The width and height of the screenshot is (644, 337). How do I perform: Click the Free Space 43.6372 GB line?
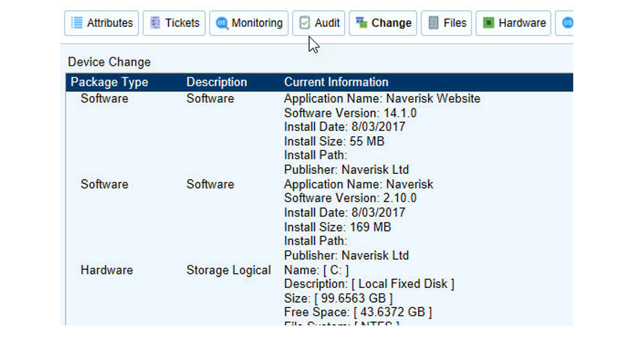(x=358, y=312)
